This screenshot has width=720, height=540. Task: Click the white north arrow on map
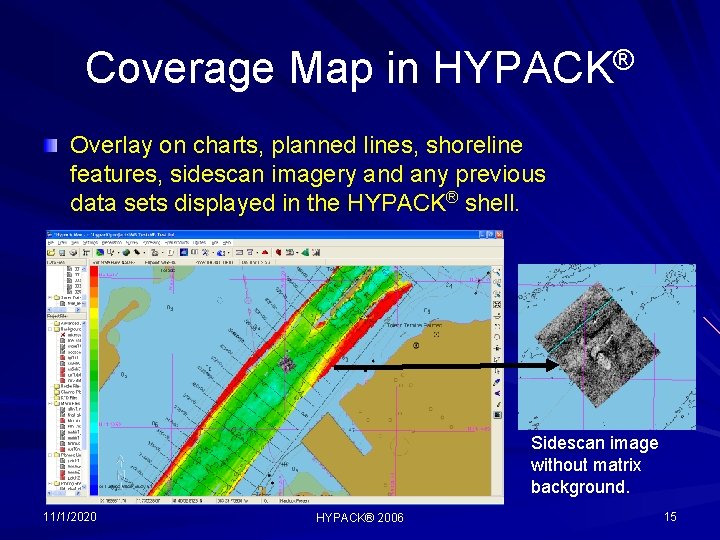tap(120, 467)
